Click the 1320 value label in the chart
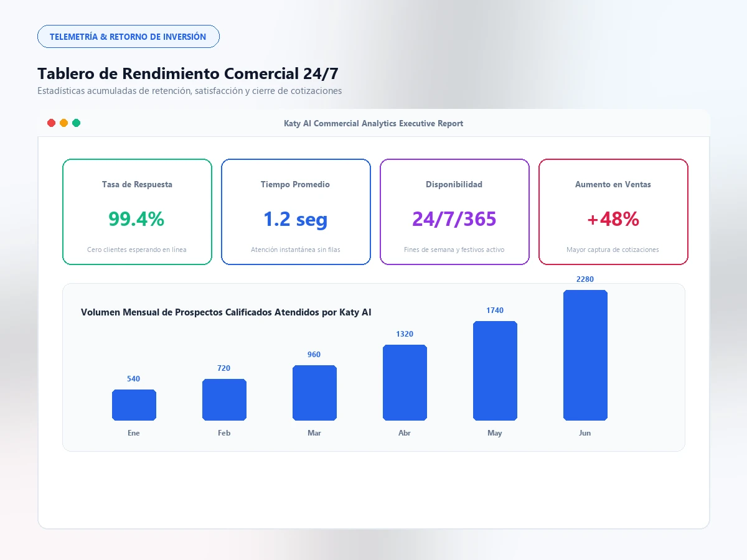 [x=405, y=334]
